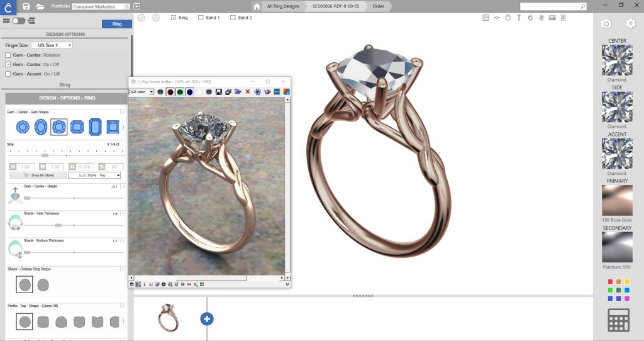Toggle red channel in V-Ray frame buffer

pyautogui.click(x=170, y=92)
